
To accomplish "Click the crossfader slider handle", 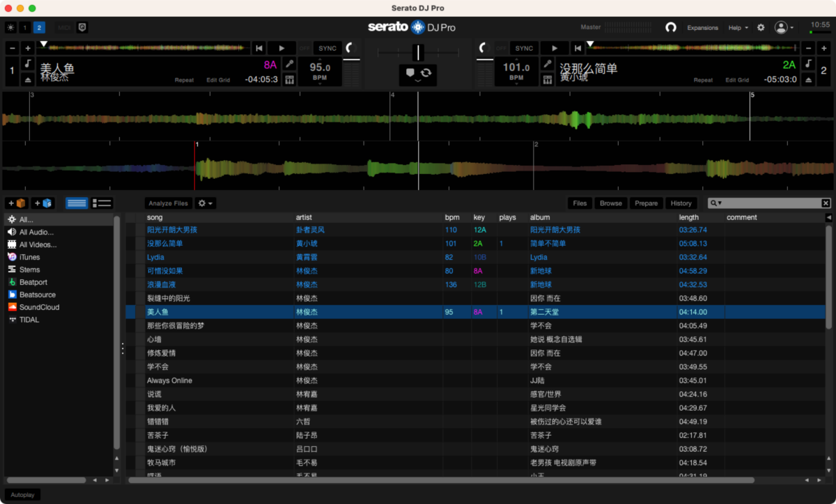I will click(x=418, y=52).
